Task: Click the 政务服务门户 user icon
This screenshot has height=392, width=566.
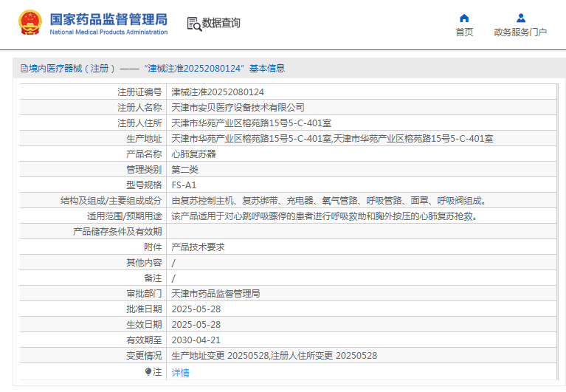Action: click(521, 18)
